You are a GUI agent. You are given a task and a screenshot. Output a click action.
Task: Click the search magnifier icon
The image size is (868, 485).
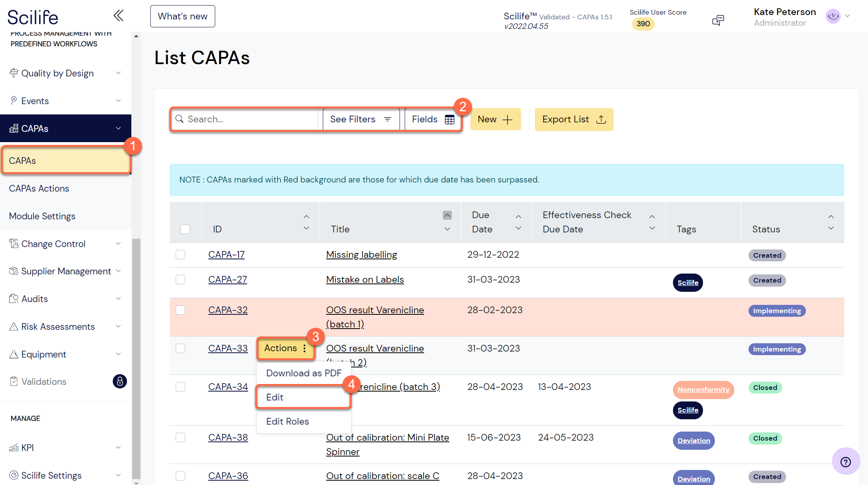tap(180, 119)
